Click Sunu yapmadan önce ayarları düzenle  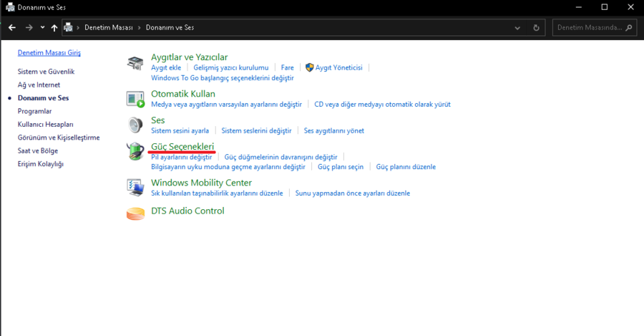coord(352,193)
